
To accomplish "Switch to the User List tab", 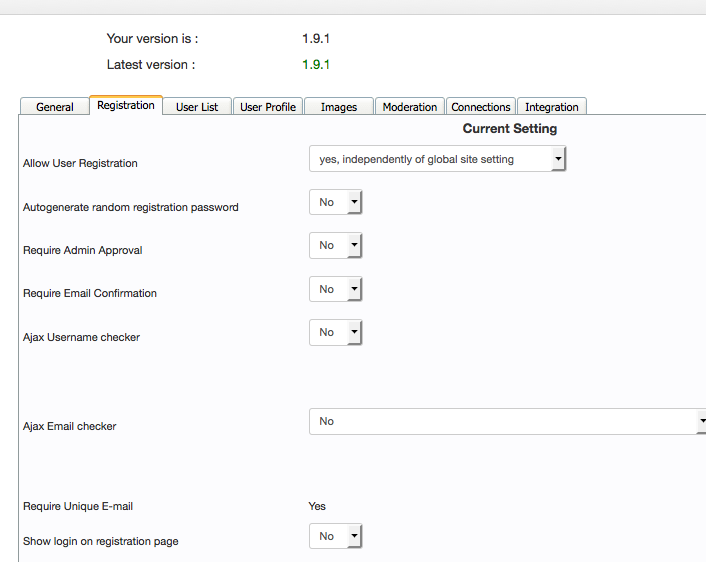I will click(197, 107).
